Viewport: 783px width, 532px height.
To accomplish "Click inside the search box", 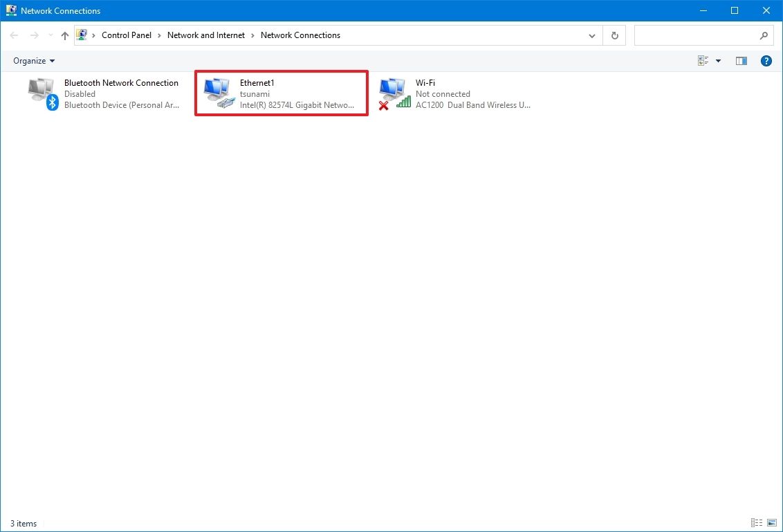I will [692, 35].
